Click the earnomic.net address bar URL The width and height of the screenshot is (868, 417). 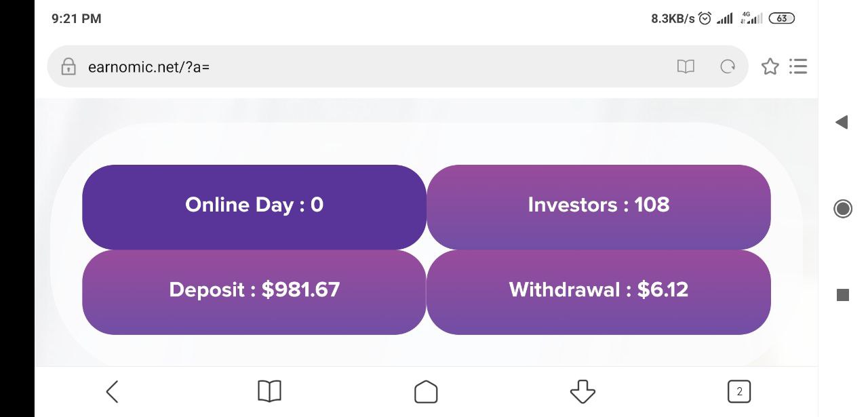(x=149, y=66)
